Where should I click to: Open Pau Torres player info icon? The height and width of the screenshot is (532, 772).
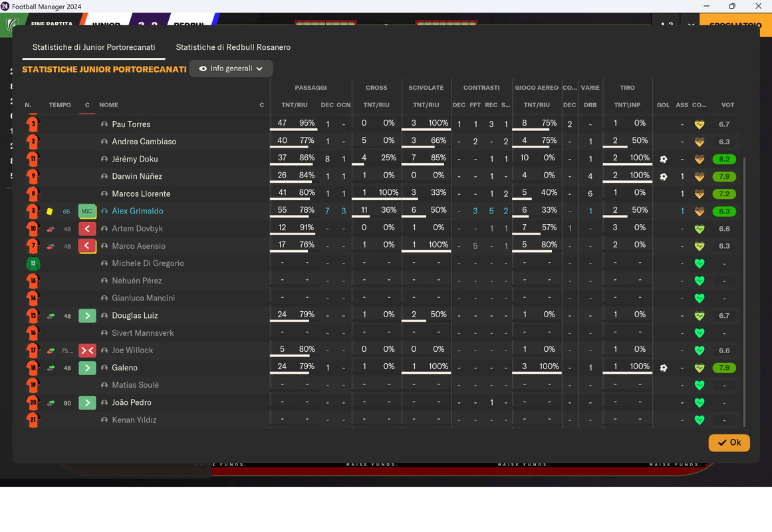click(104, 124)
